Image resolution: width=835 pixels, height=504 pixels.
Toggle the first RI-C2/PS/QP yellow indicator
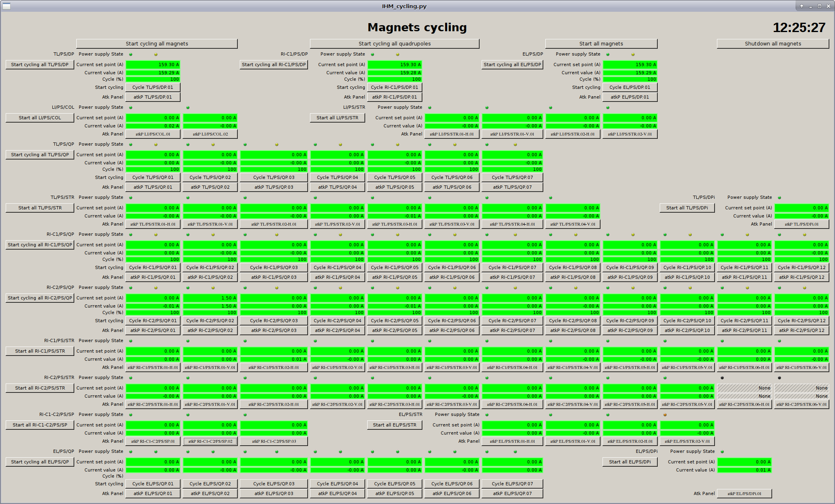[x=155, y=287]
